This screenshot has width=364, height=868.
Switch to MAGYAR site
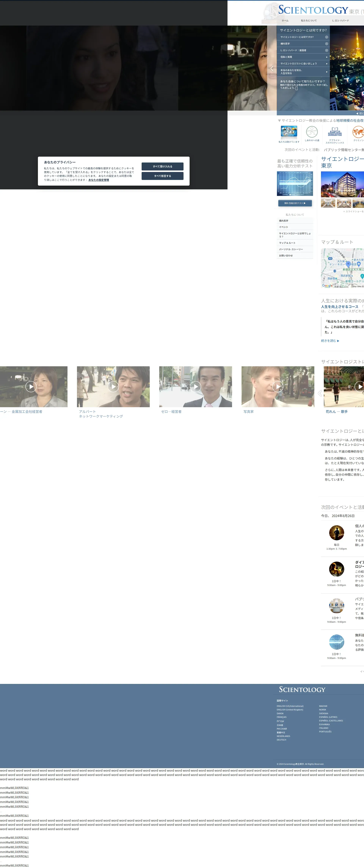323,706
